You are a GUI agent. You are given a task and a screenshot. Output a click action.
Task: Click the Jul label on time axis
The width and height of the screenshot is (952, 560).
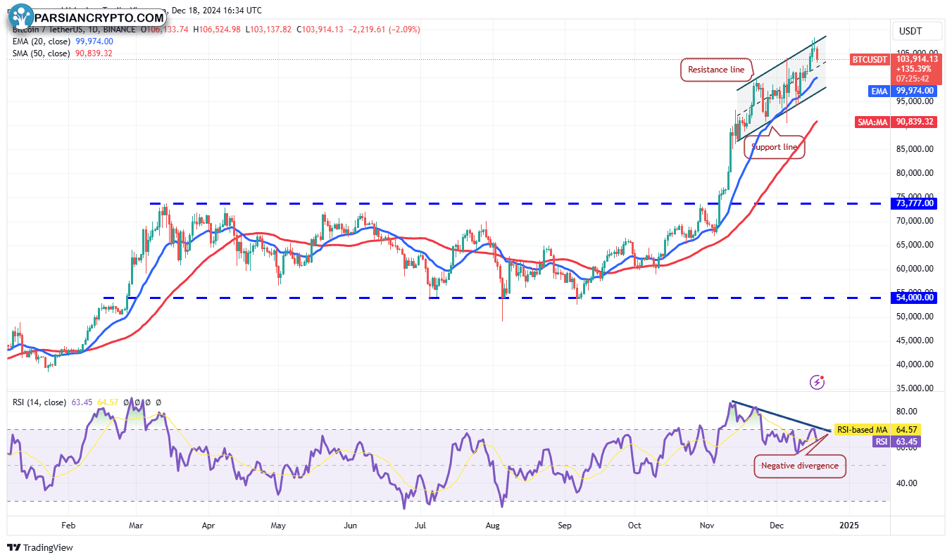(421, 525)
